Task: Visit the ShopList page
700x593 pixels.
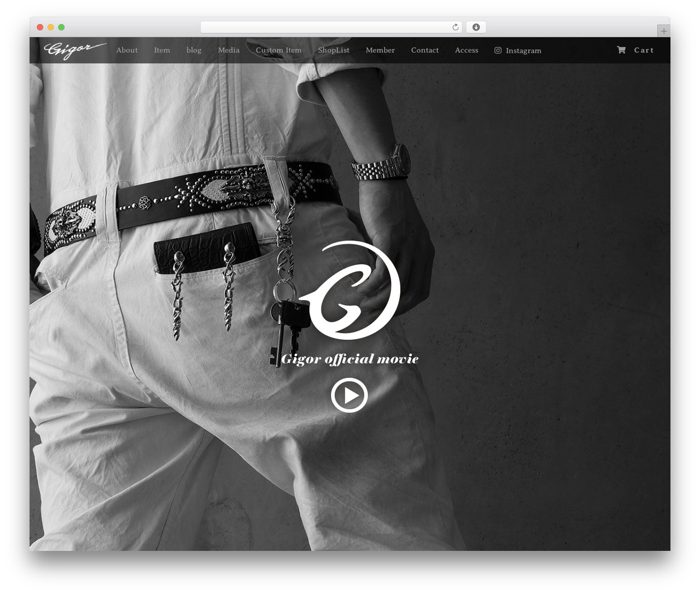Action: (x=334, y=50)
